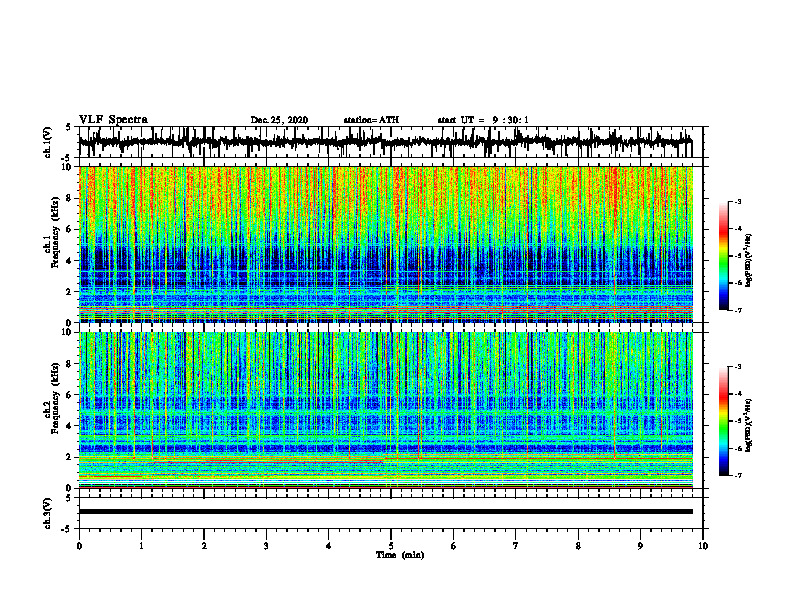Click the ch.1 voltage waveform trace panel
This screenshot has height=612, width=792.
click(x=391, y=142)
